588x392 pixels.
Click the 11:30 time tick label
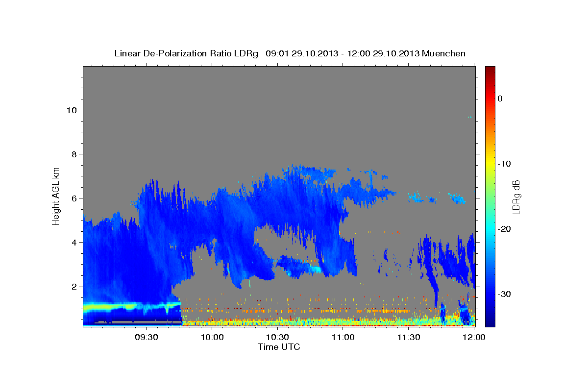click(408, 337)
